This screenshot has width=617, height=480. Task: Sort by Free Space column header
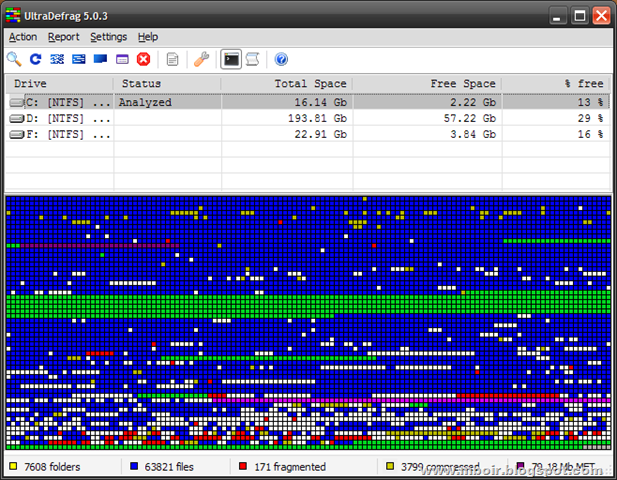pos(427,84)
